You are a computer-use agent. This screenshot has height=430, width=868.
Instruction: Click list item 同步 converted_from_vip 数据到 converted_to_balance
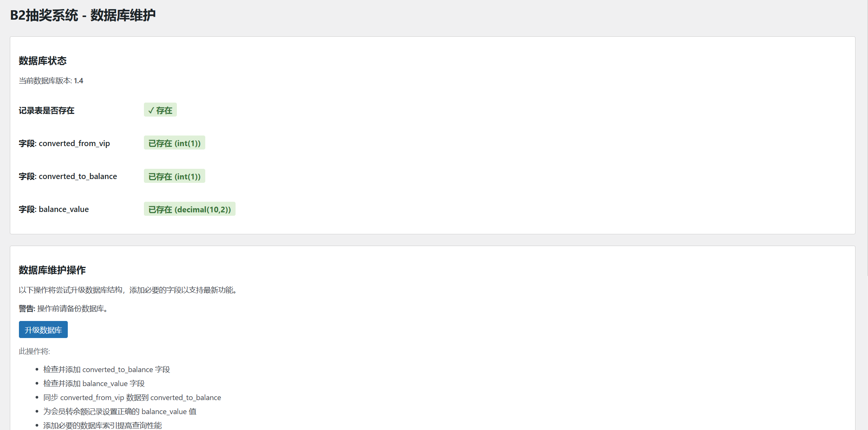(x=132, y=397)
